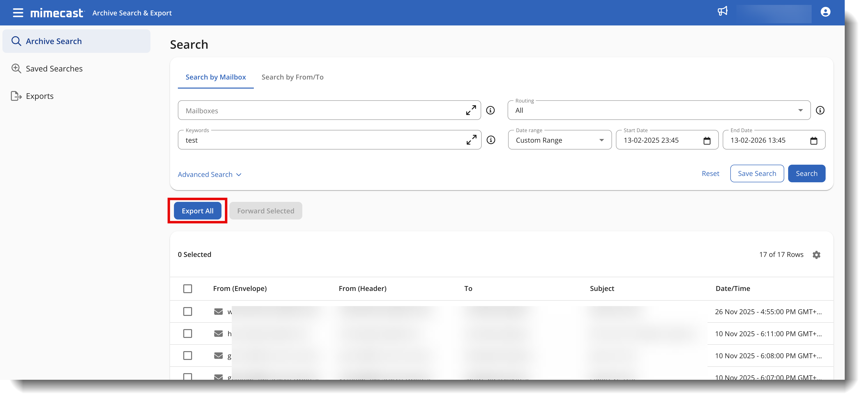Click the Export All button

click(x=197, y=211)
